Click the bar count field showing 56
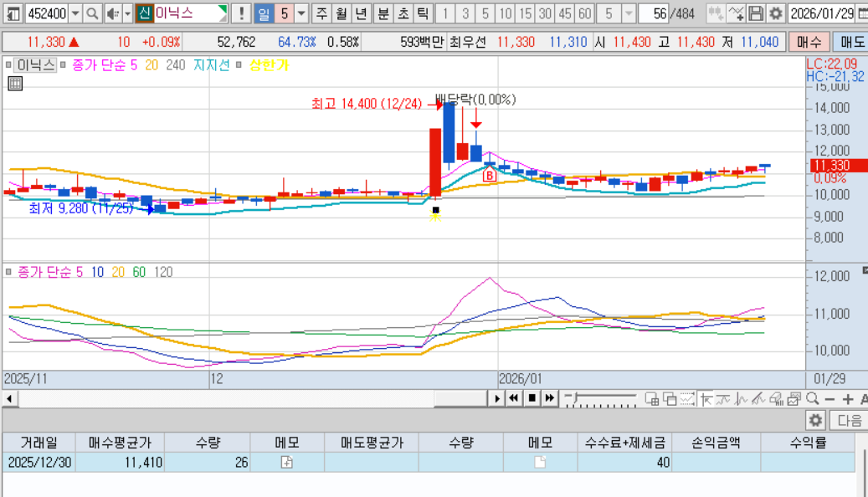Viewport: 868px width, 497px height. [x=653, y=13]
